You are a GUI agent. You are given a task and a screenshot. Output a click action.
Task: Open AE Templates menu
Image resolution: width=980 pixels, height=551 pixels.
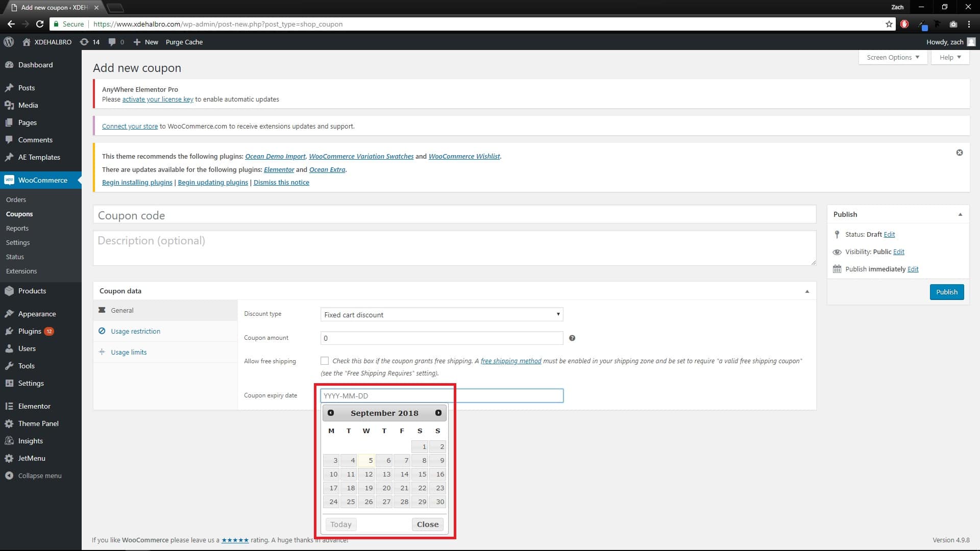[41, 157]
